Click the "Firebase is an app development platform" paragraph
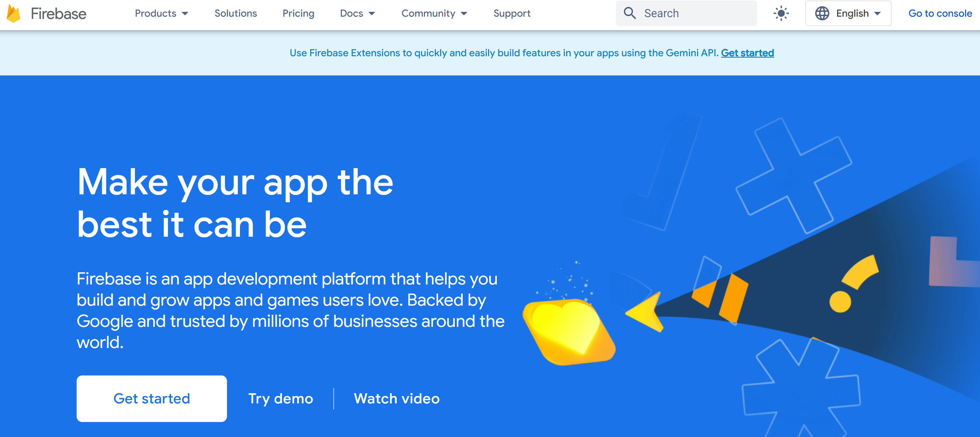 point(290,310)
